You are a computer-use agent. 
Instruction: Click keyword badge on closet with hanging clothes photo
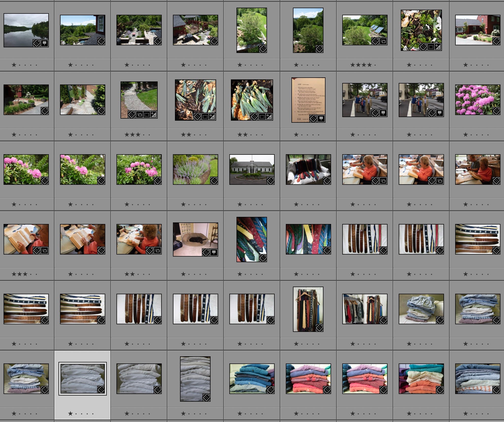tap(383, 320)
